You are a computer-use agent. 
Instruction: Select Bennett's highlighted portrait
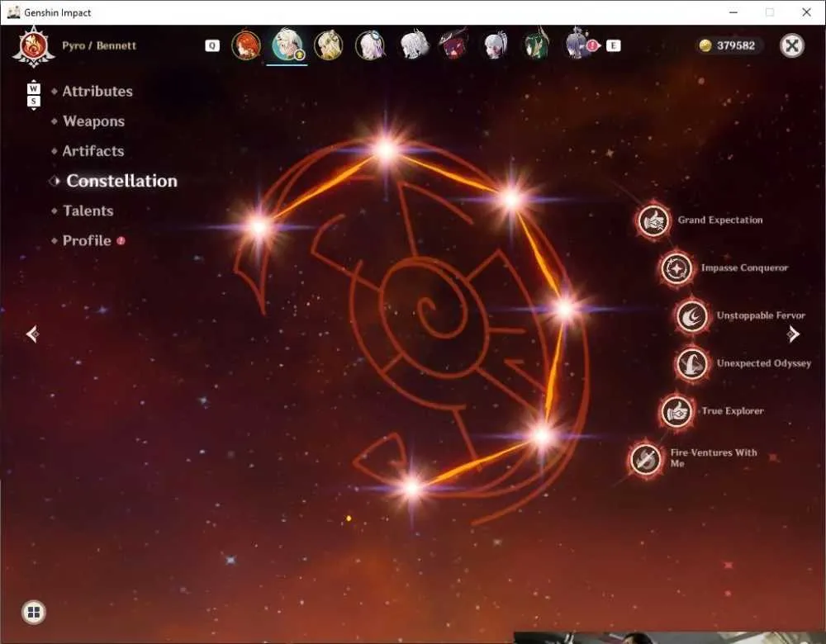coord(287,45)
